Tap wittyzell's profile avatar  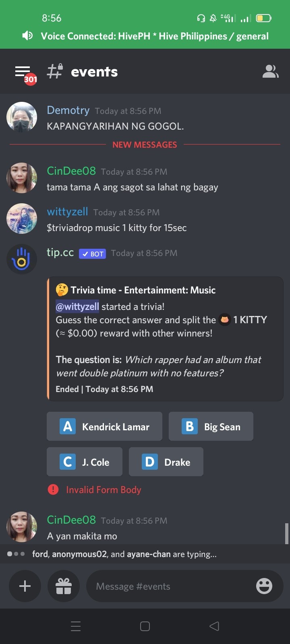(x=22, y=219)
